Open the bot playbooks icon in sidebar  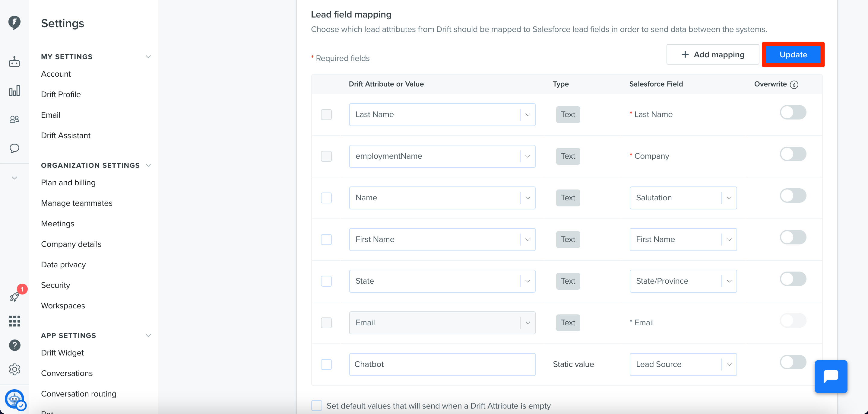click(x=14, y=62)
